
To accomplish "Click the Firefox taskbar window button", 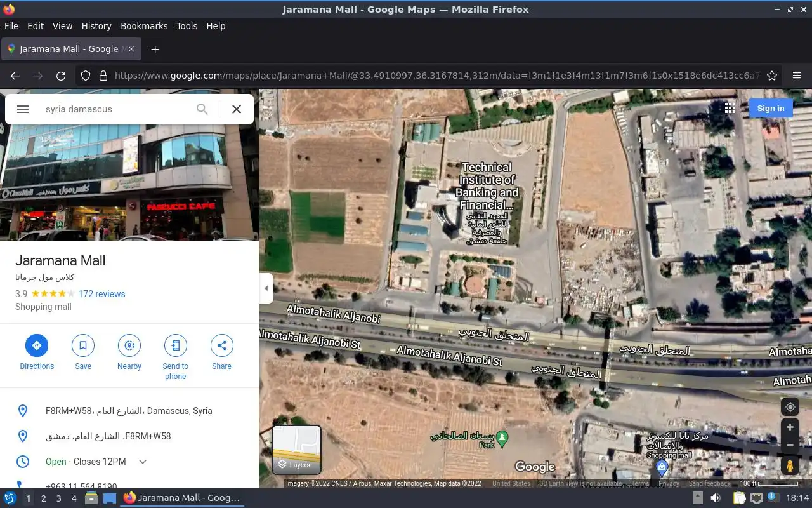I will (182, 498).
